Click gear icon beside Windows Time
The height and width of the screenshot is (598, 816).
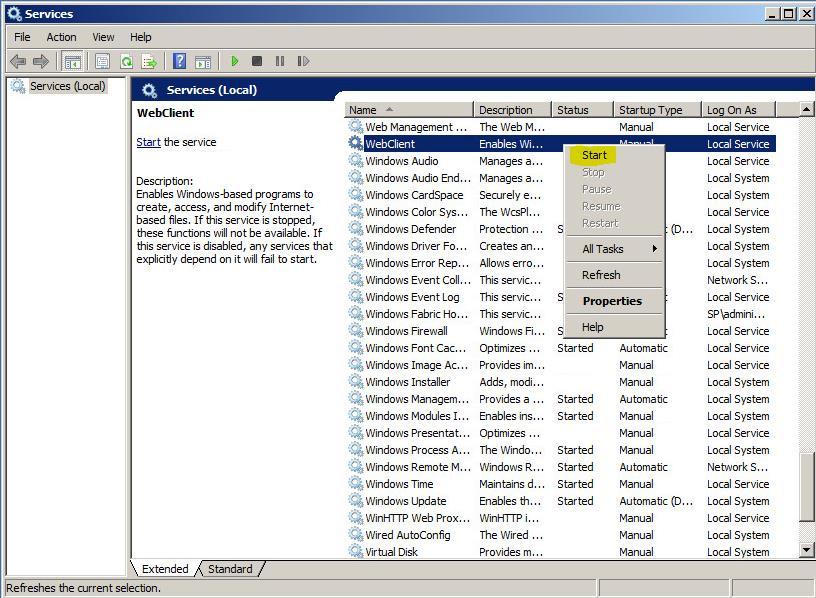356,484
